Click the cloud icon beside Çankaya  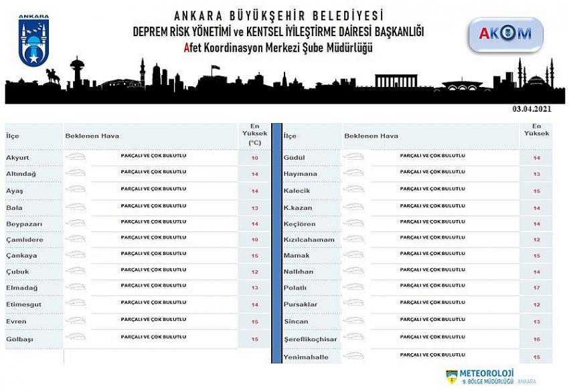[76, 256]
